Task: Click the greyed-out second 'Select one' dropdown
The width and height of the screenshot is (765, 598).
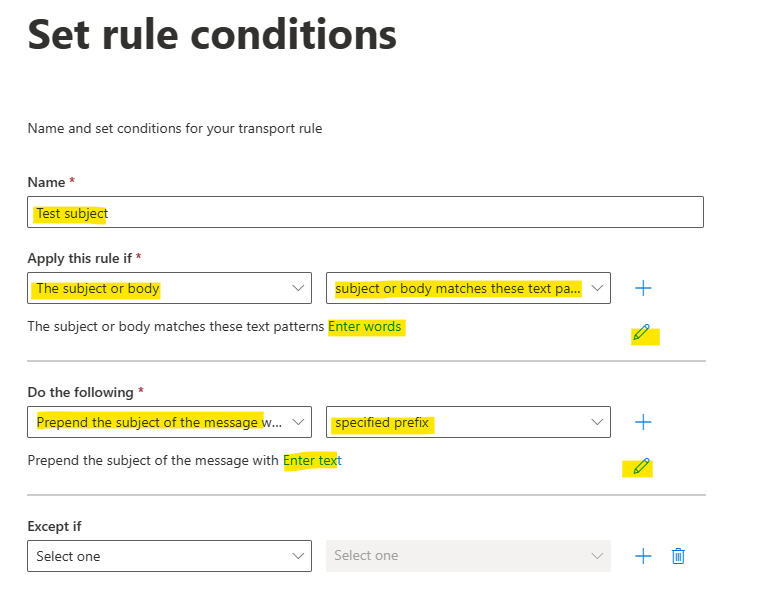Action: [x=468, y=556]
